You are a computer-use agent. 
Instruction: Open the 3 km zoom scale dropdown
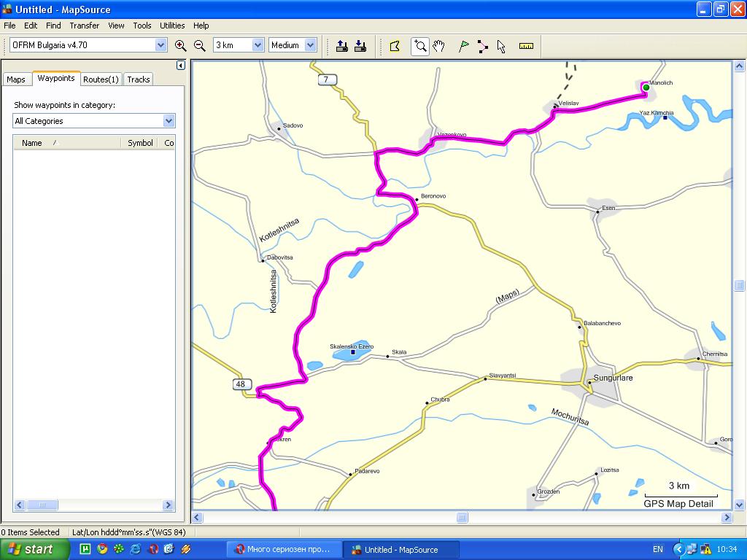tap(258, 45)
